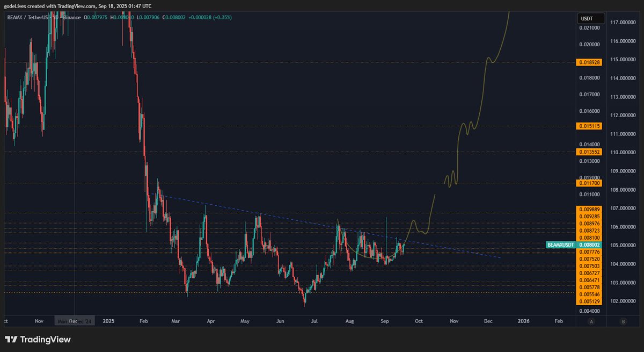
Task: Select the circular B marker below the price scale
Action: click(623, 321)
